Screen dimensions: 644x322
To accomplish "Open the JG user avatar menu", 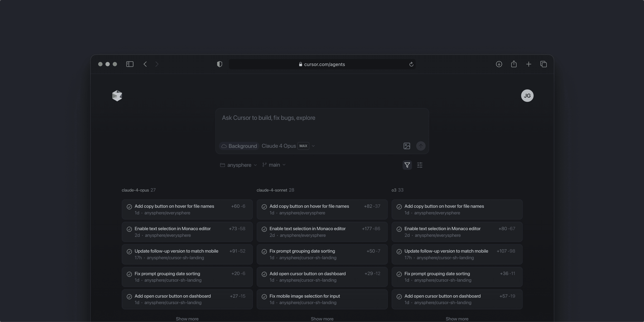I will 527,96.
